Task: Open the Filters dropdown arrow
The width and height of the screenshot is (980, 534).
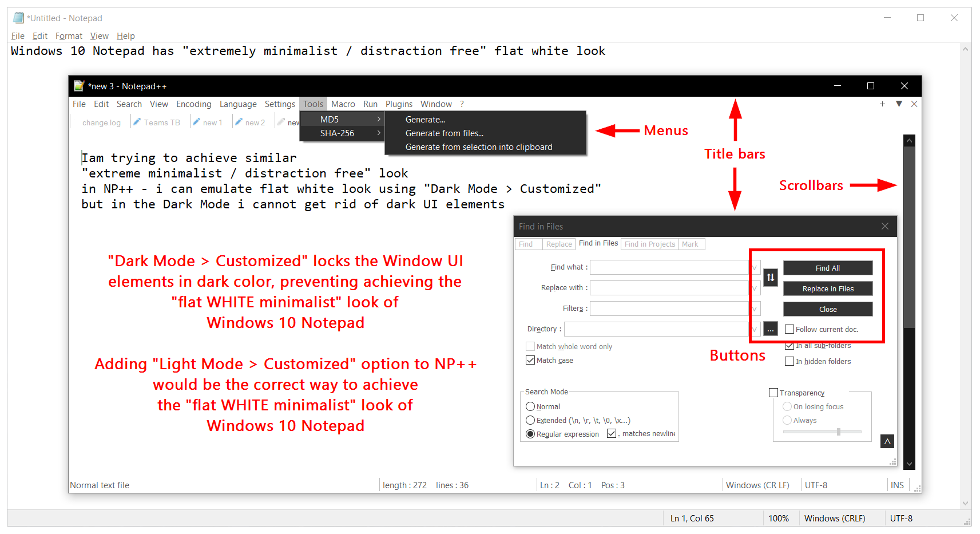Action: 755,308
